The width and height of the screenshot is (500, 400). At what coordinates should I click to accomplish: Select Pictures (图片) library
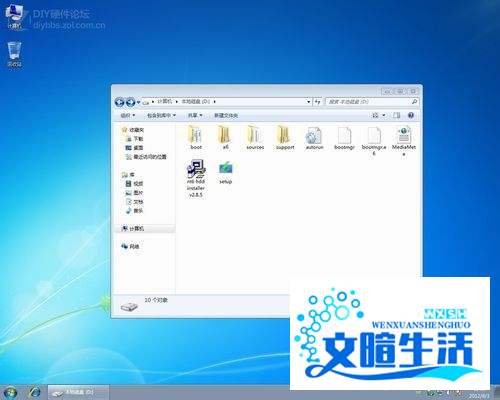point(134,193)
